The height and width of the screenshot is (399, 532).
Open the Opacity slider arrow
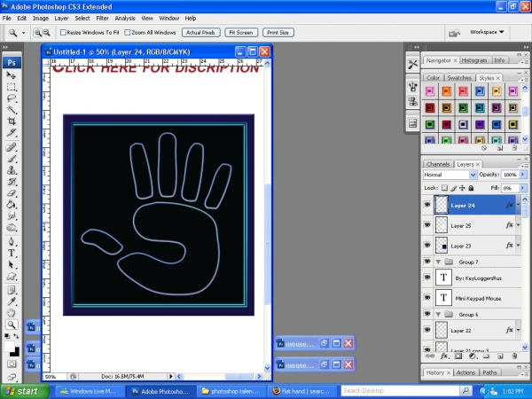click(523, 175)
